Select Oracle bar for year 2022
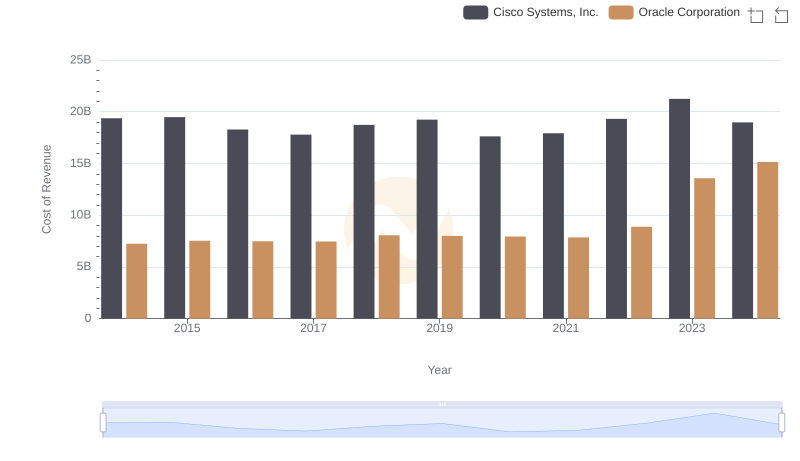Image resolution: width=800 pixels, height=461 pixels. (641, 273)
